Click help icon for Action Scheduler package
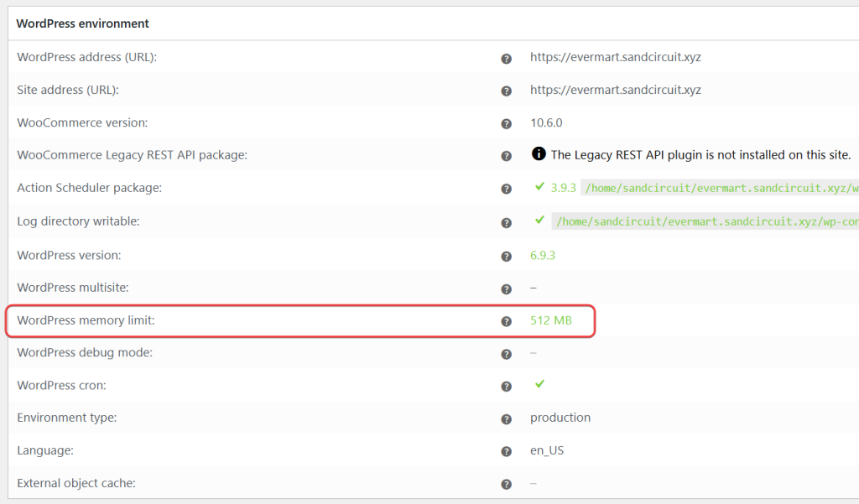The width and height of the screenshot is (859, 504). tap(506, 190)
